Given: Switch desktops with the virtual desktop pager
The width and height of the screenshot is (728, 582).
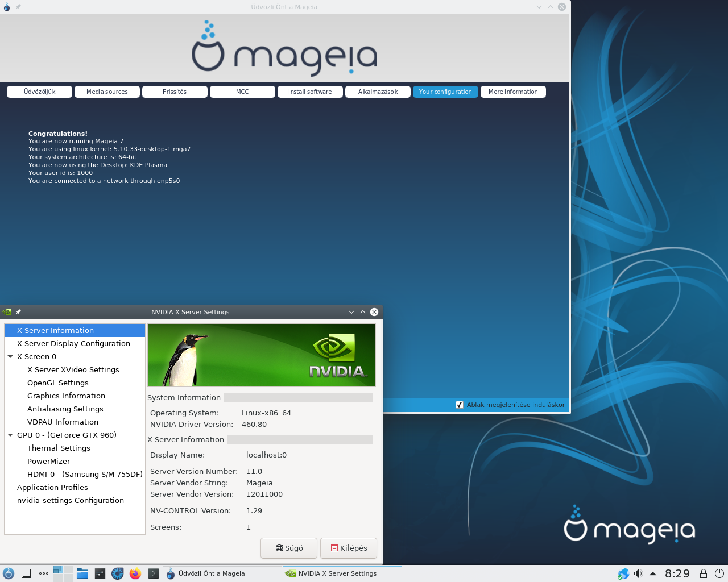Looking at the screenshot, I should point(63,573).
